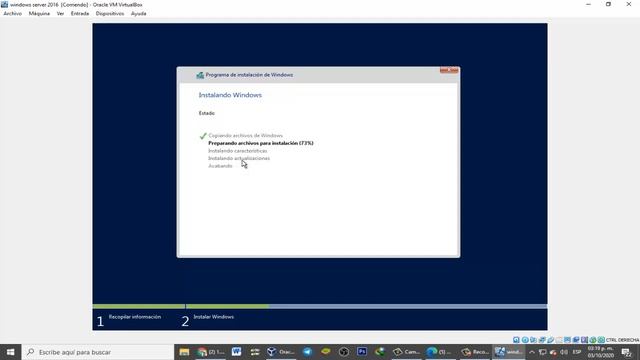Image resolution: width=640 pixels, height=360 pixels.
Task: Open the Dispositivos menu
Action: pyautogui.click(x=110, y=13)
